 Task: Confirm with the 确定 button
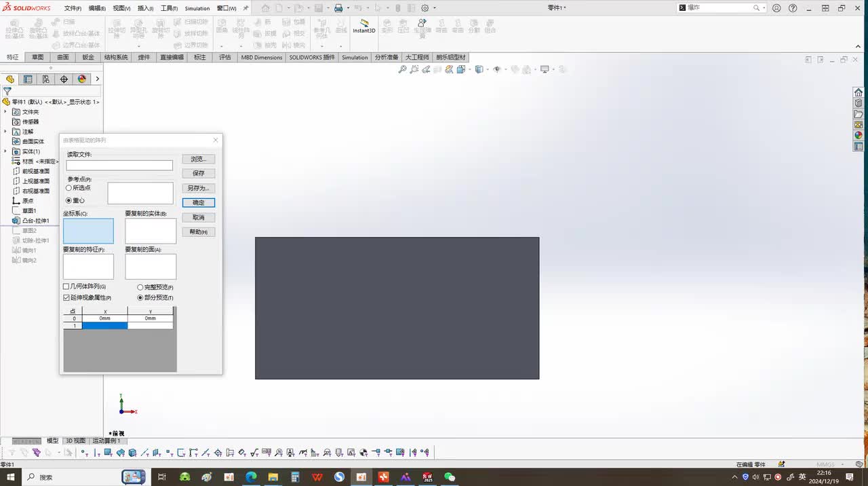(198, 202)
